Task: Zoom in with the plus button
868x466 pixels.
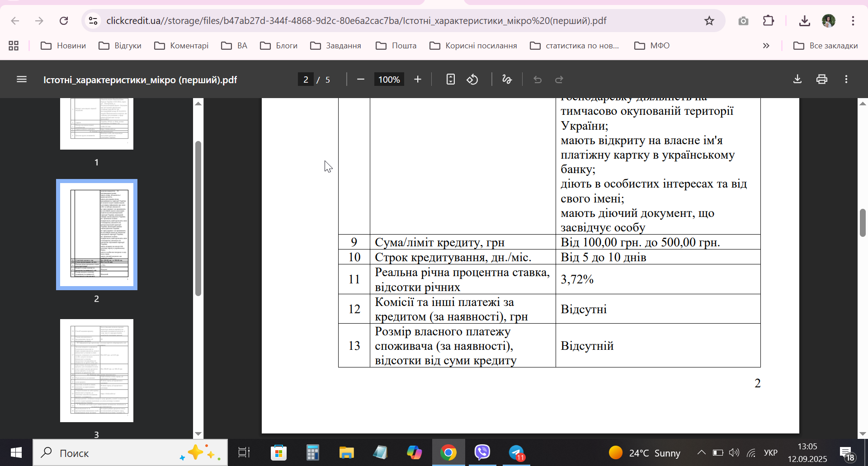Action: (418, 80)
